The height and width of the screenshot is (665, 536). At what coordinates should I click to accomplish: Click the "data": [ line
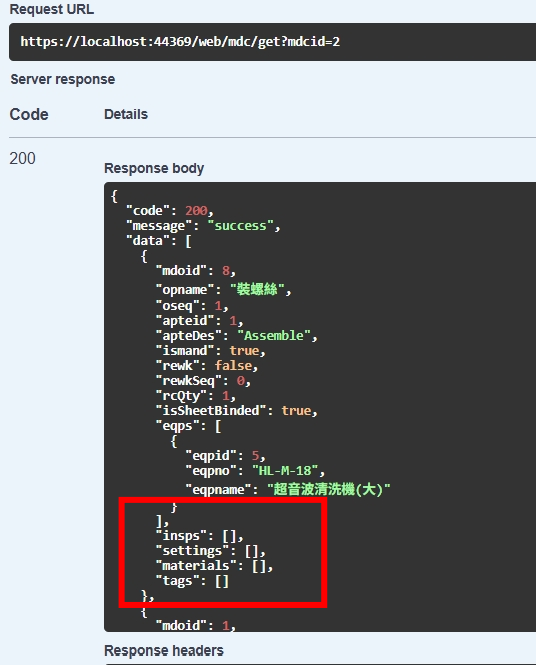159,241
